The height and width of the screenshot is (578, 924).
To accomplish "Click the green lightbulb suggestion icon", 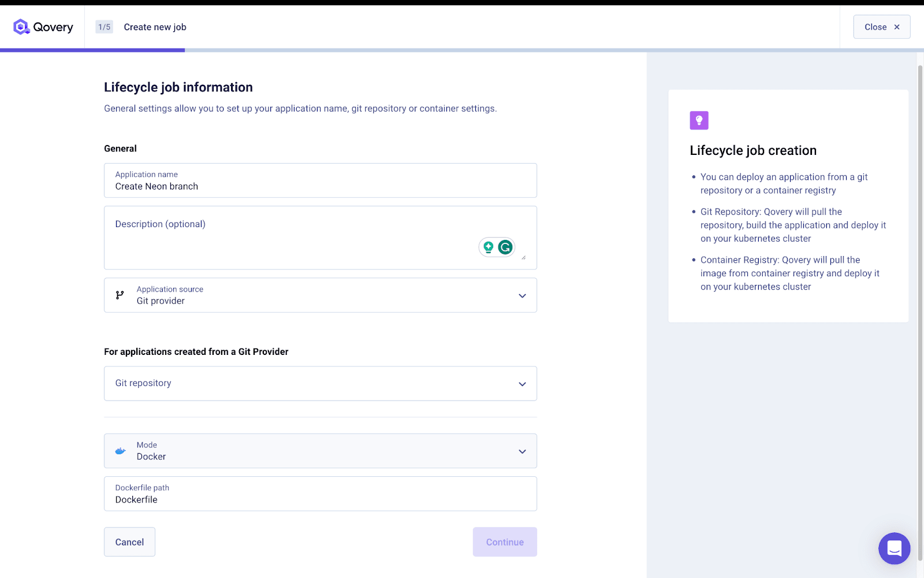I will tap(489, 247).
